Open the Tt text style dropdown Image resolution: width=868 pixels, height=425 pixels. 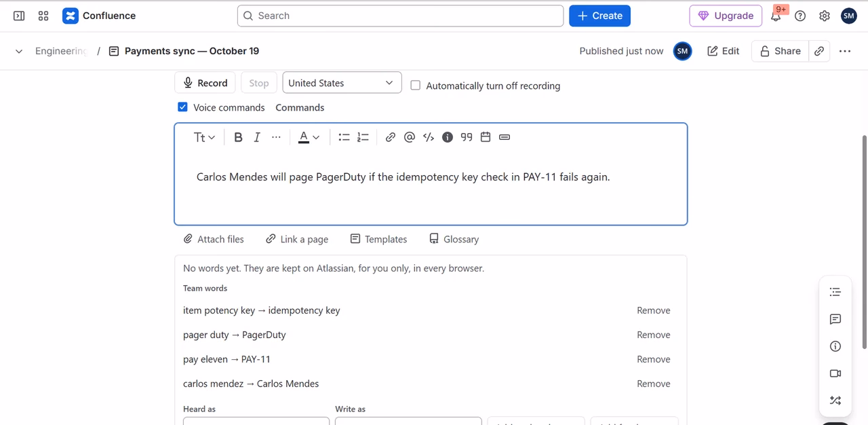(204, 137)
